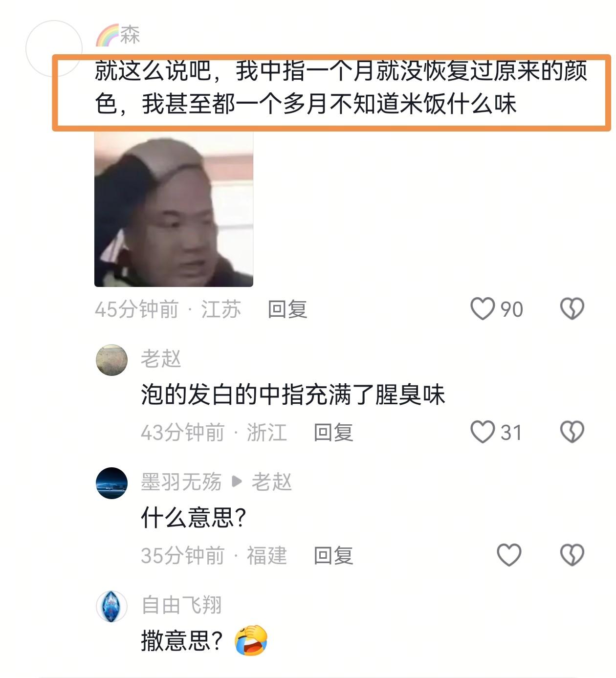Like 森's comment with 90 likes
The height and width of the screenshot is (678, 616).
(x=482, y=309)
